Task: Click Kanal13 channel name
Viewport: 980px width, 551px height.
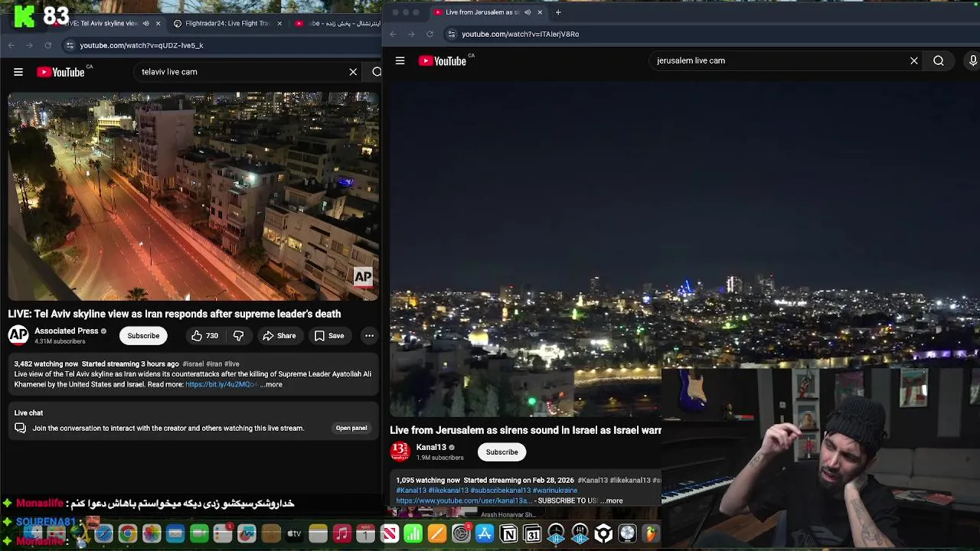Action: coord(431,447)
